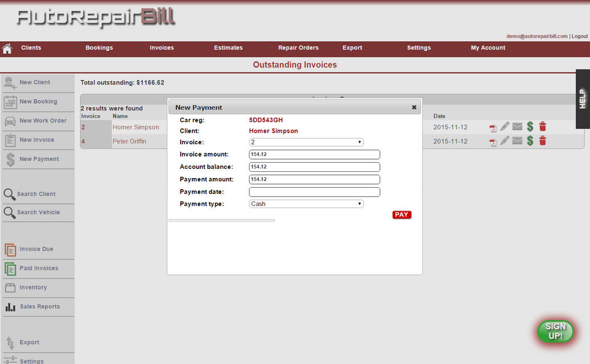
Task: Click the Account balance field
Action: 315,167
